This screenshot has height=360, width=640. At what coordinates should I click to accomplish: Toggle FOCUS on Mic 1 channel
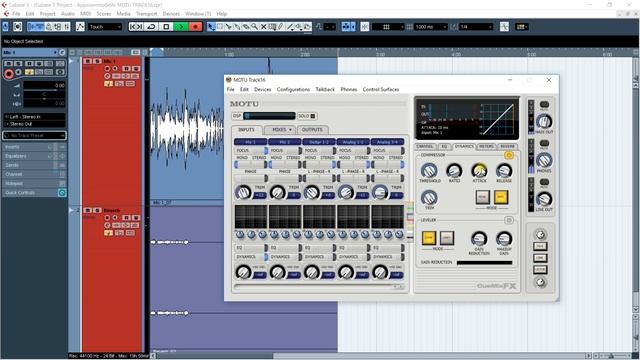251,151
